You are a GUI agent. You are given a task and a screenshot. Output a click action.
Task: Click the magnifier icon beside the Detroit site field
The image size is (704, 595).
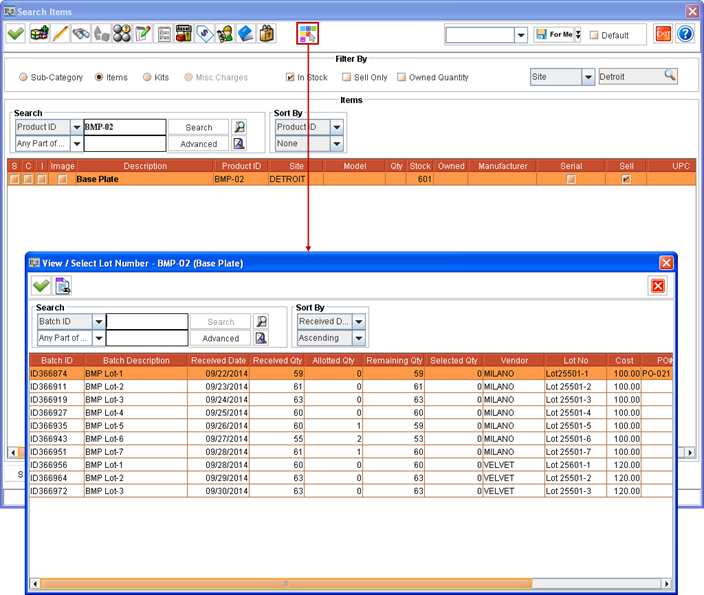click(669, 76)
